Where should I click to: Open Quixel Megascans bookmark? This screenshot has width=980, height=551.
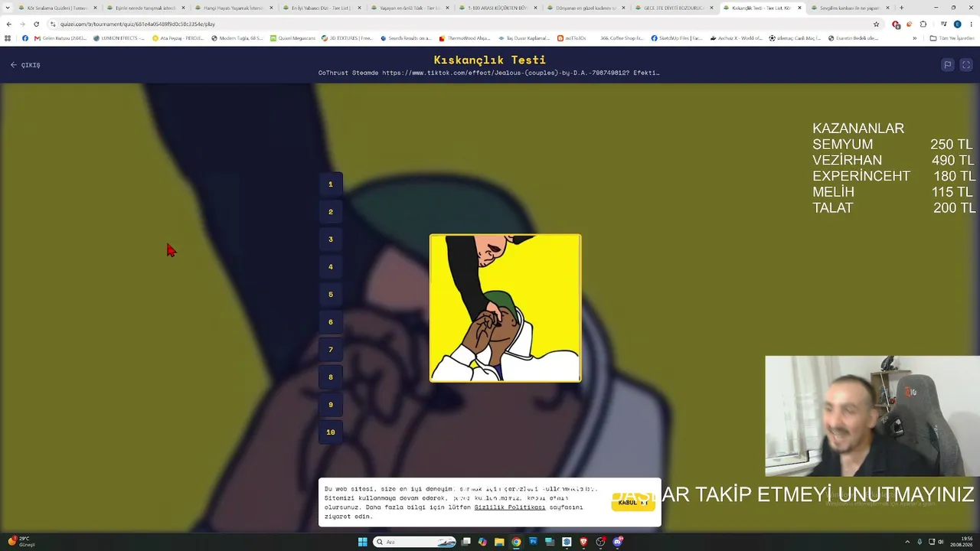(292, 38)
